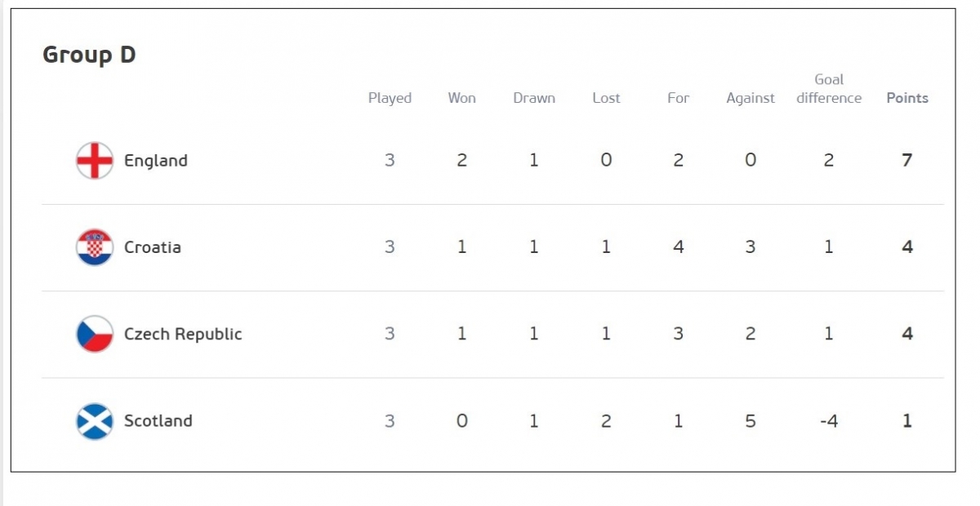Click Croatia's goals for value of 4
The width and height of the screenshot is (980, 506).
coord(678,247)
